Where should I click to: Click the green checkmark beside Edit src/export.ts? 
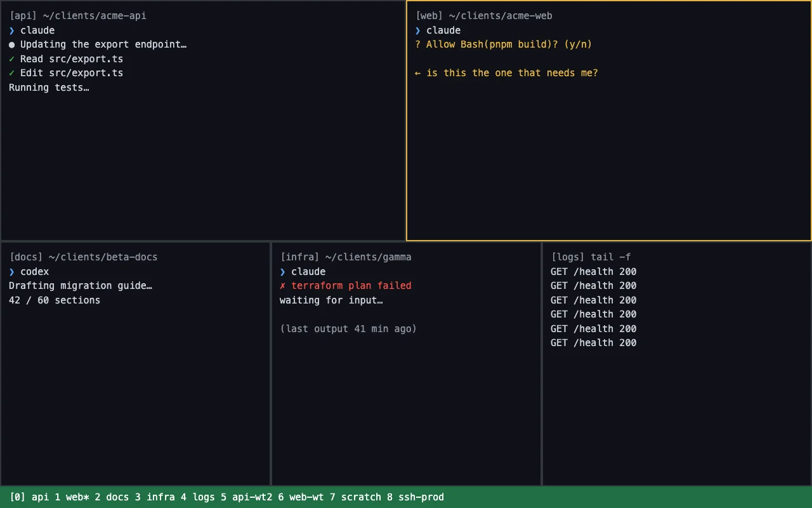click(x=11, y=73)
